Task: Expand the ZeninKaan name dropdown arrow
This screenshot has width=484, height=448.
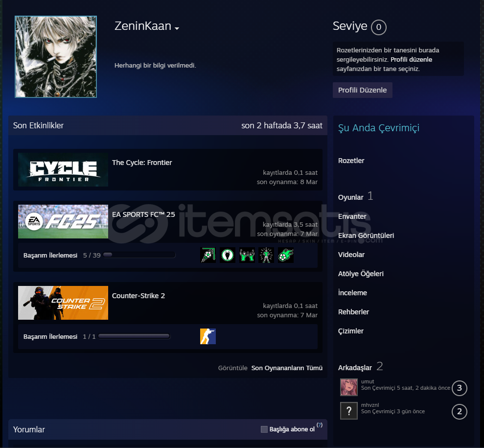Action: [x=177, y=28]
